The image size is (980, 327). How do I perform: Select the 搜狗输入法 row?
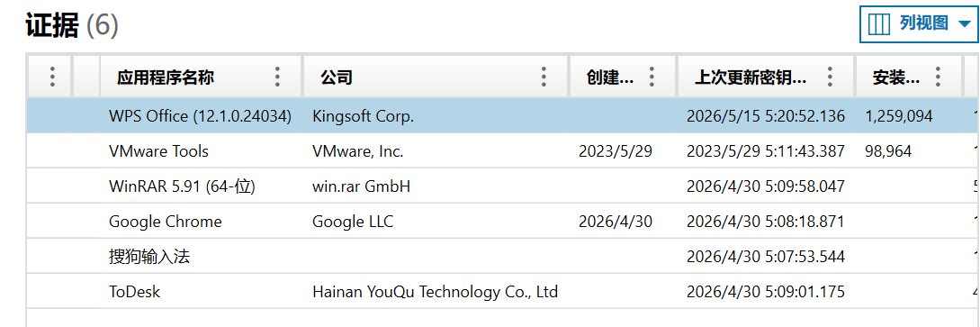click(502, 256)
